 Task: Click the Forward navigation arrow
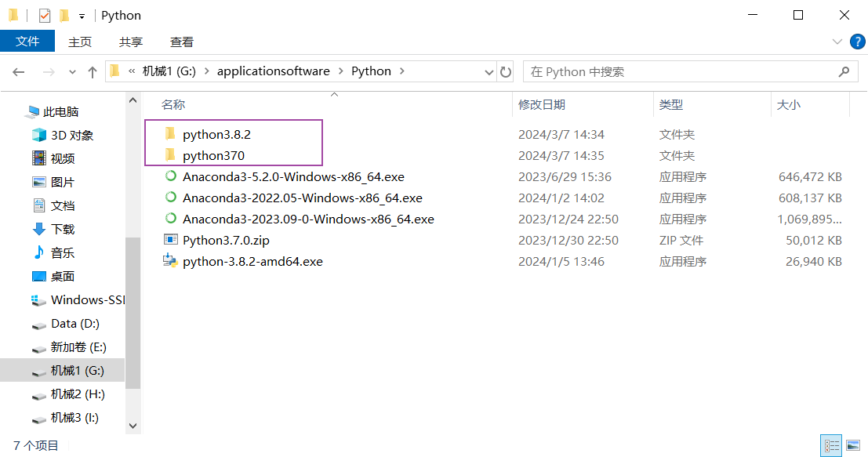(x=49, y=72)
